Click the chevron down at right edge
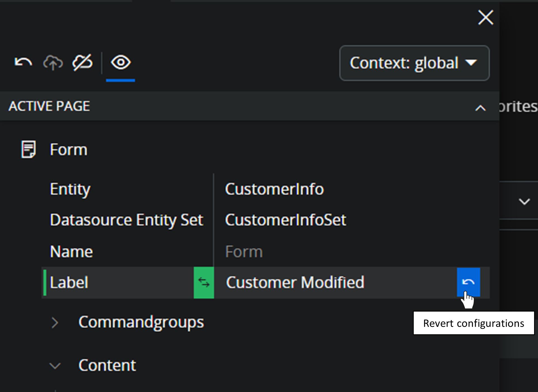This screenshot has width=538, height=392. (x=524, y=201)
